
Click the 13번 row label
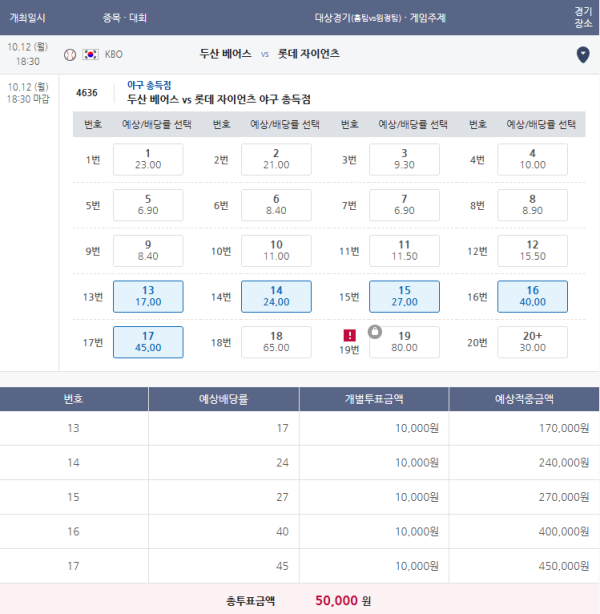point(93,297)
